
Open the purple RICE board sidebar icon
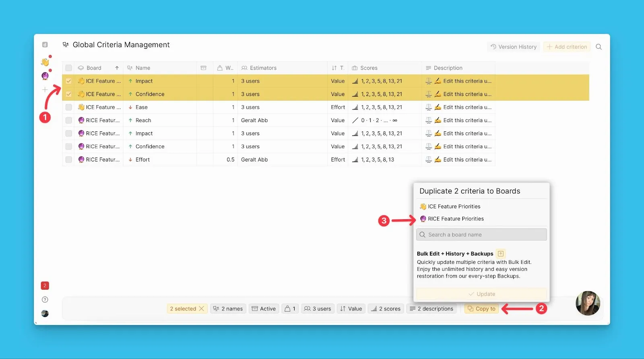(45, 76)
